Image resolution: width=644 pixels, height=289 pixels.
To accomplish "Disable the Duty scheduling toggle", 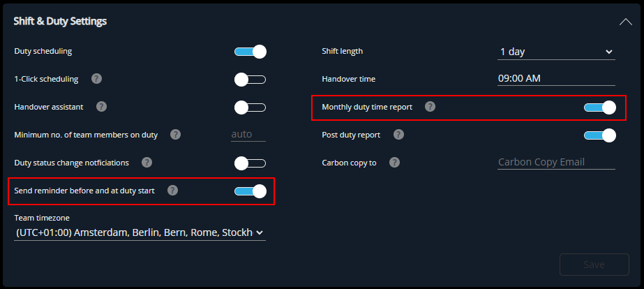I will pyautogui.click(x=250, y=52).
